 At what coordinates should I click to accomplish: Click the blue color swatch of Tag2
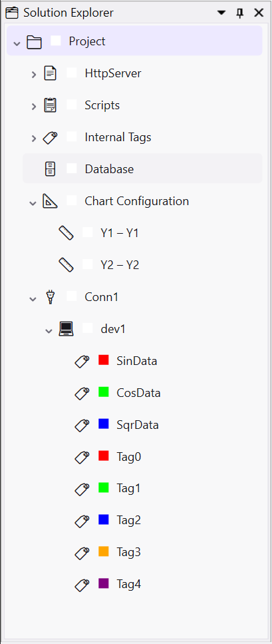click(104, 519)
